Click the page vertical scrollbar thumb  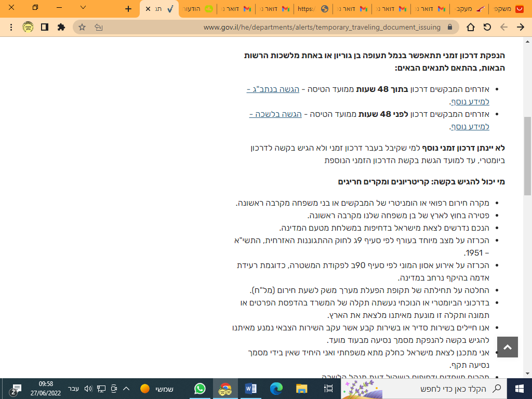pyautogui.click(x=528, y=156)
